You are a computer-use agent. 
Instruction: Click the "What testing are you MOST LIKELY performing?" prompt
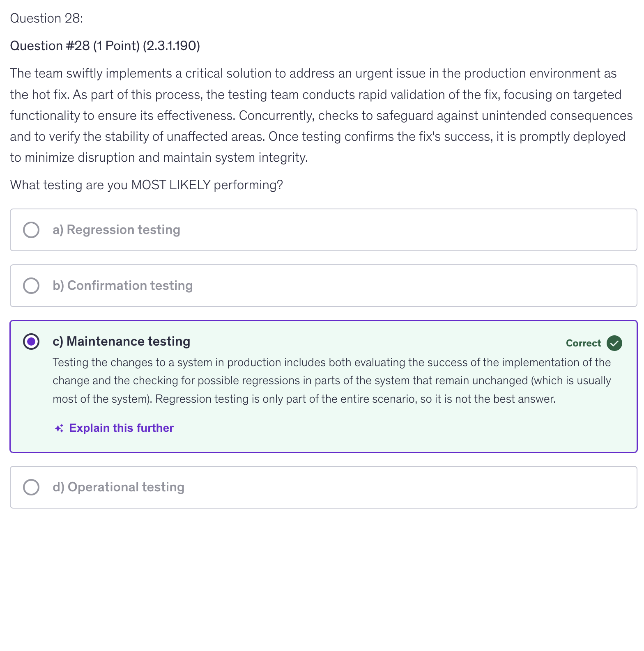(x=146, y=185)
